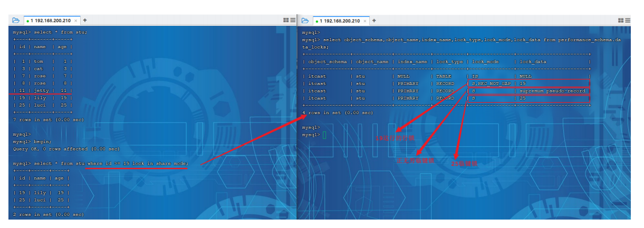644x228 pixels.
Task: Focus the cursor at the last mysql> prompt in right window
Action: [x=324, y=135]
